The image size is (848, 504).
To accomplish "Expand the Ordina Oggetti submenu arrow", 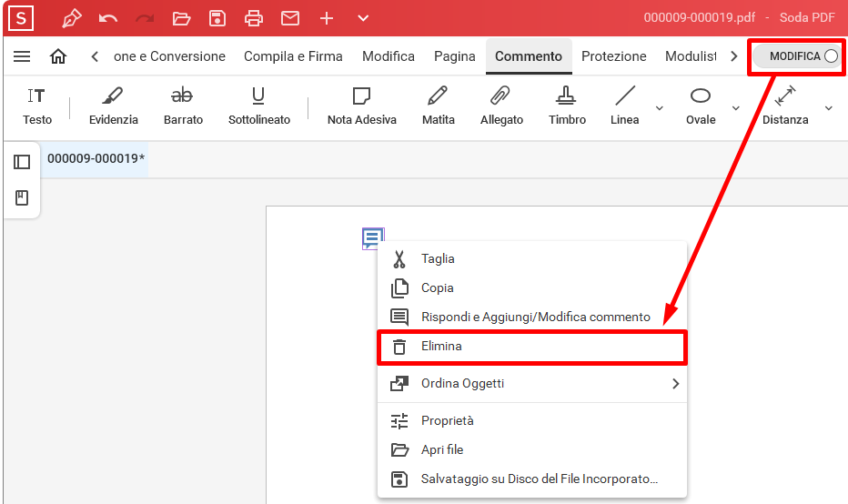I will [675, 383].
